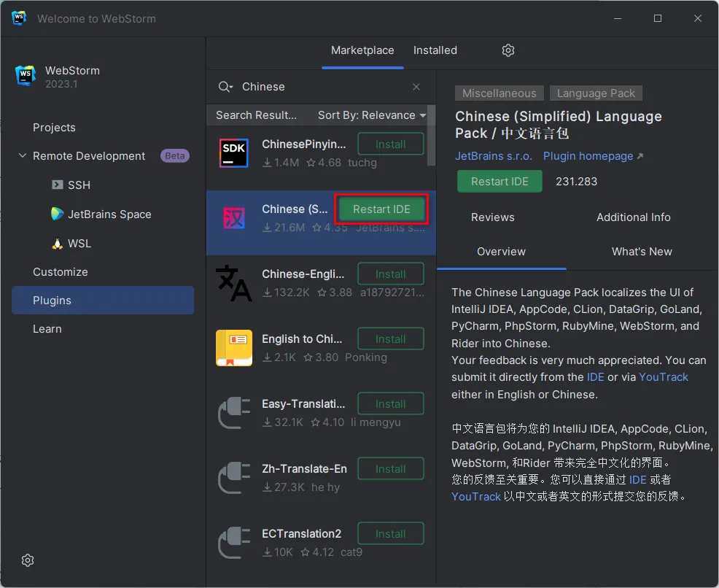719x588 pixels.
Task: Install the Zh-Translate-En plugin
Action: tap(391, 469)
